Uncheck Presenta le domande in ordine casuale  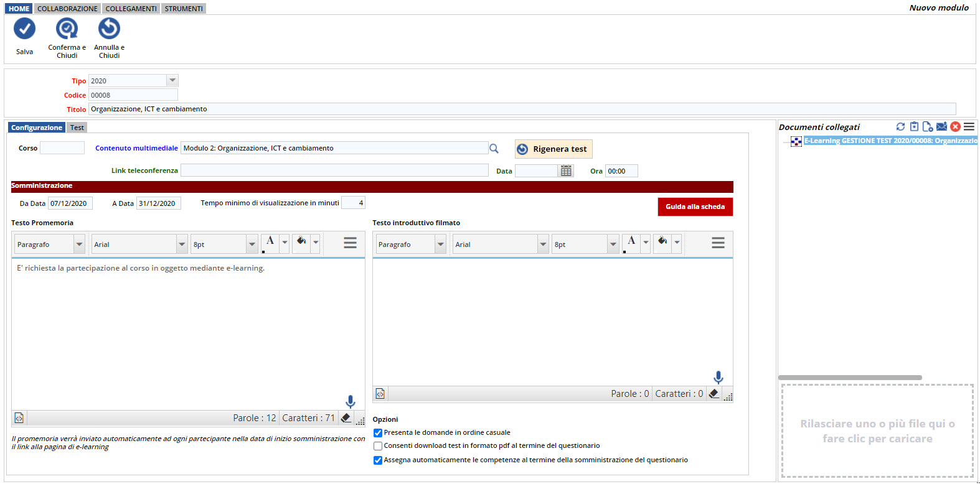[378, 433]
